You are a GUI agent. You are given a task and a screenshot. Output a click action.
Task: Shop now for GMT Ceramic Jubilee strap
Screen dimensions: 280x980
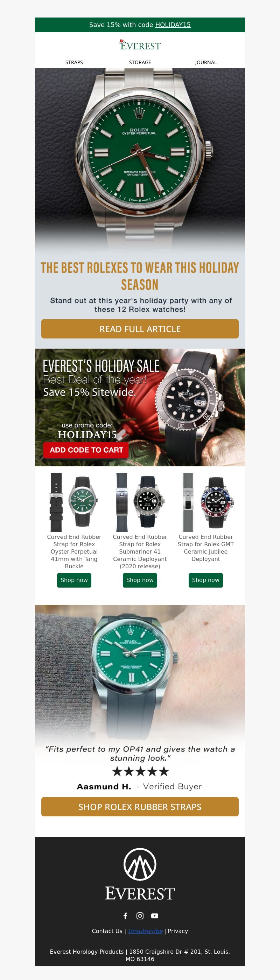coord(206,580)
